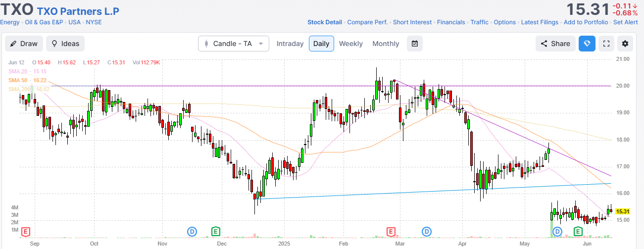Image resolution: width=644 pixels, height=249 pixels.
Task: Click the share icon in Share button
Action: click(544, 44)
